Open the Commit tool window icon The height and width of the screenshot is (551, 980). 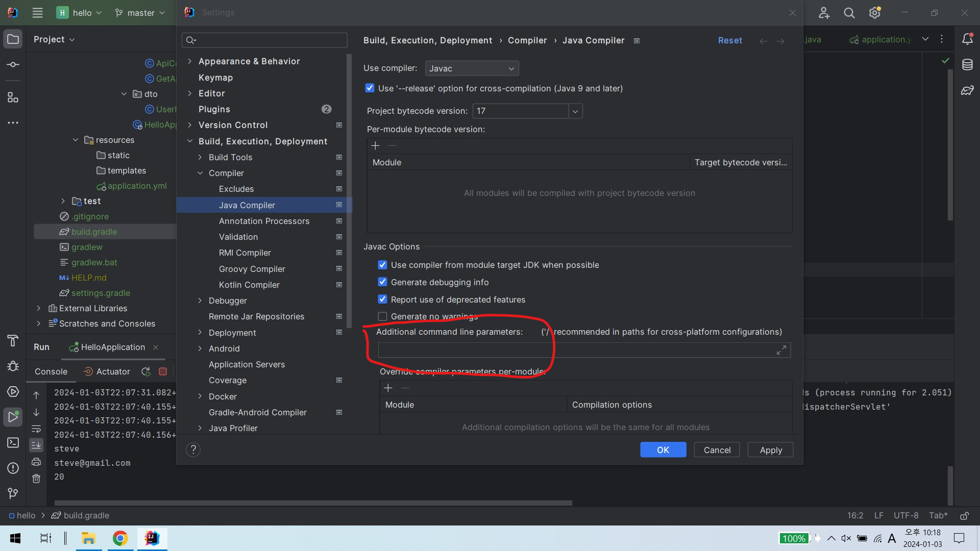(13, 65)
